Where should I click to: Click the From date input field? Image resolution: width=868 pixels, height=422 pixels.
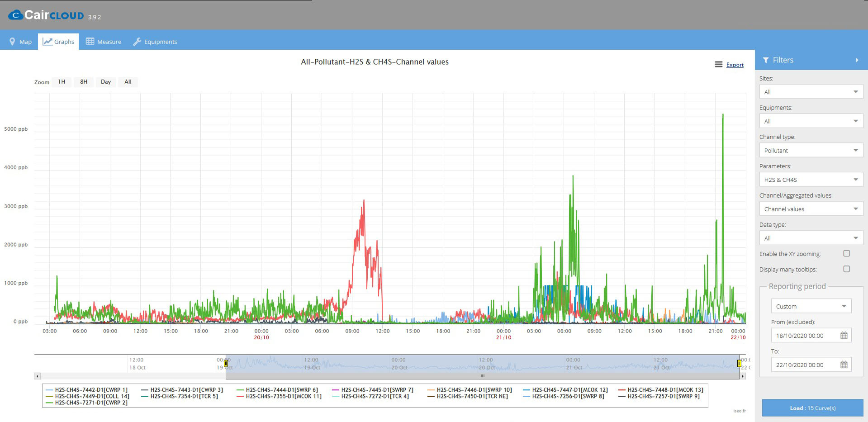805,336
